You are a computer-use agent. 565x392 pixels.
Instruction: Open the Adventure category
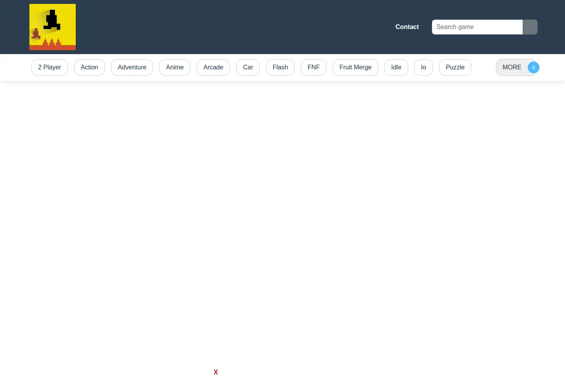coord(132,67)
